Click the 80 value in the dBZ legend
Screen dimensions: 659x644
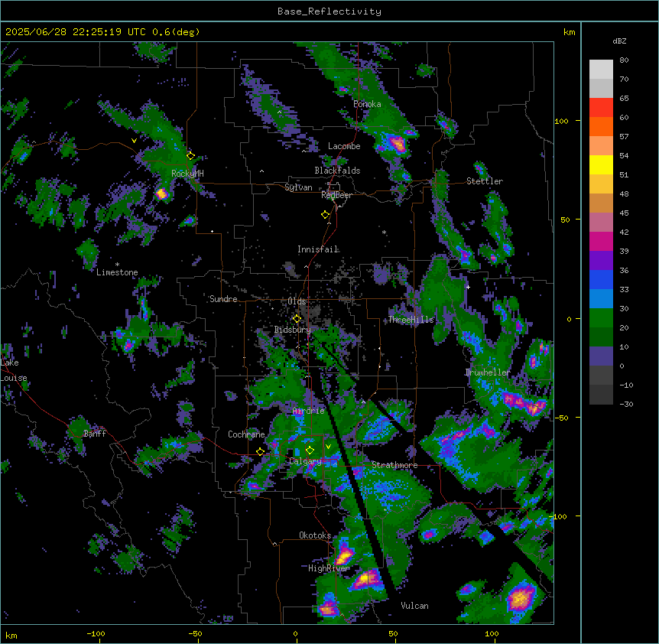tap(624, 60)
